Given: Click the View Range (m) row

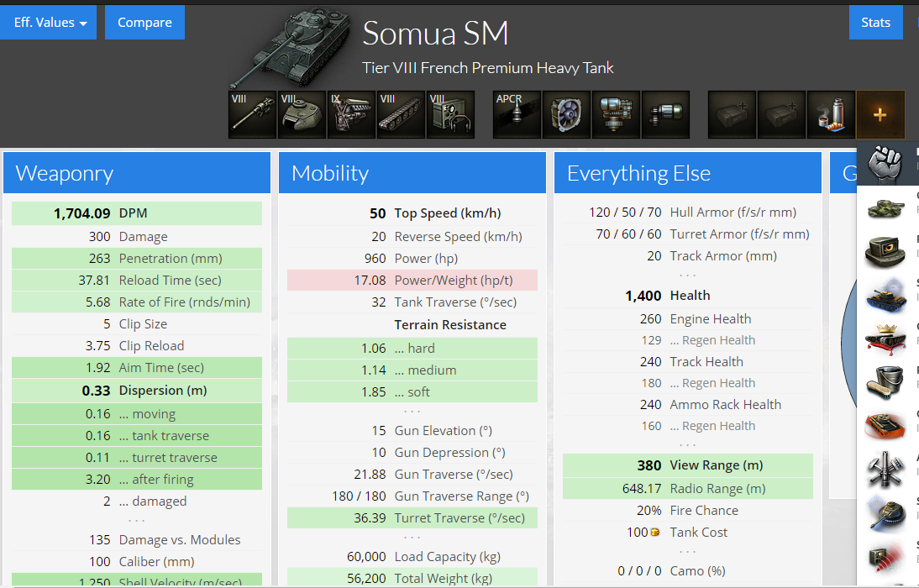Looking at the screenshot, I should [x=687, y=465].
